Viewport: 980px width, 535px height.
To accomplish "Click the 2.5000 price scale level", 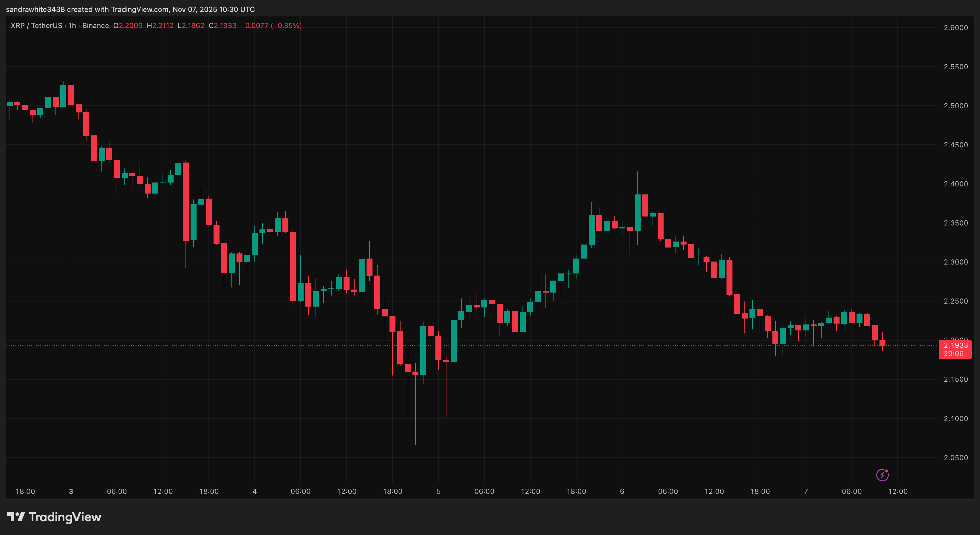I will pos(956,106).
